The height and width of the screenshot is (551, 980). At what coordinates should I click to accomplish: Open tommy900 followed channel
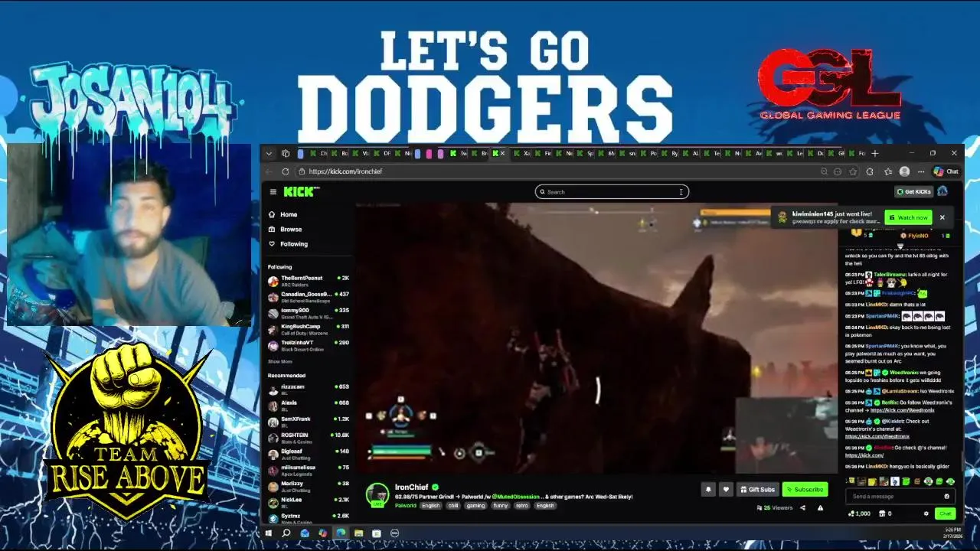(309, 313)
